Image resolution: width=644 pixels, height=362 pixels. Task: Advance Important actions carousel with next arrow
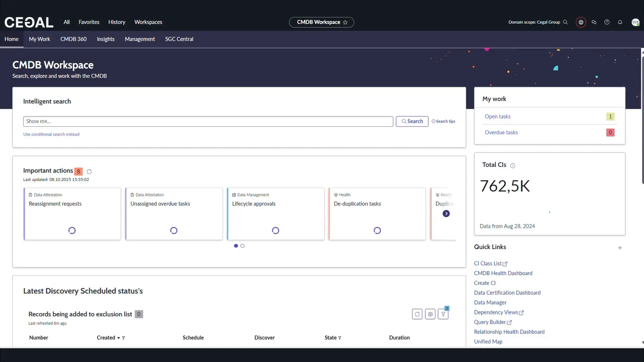click(446, 214)
